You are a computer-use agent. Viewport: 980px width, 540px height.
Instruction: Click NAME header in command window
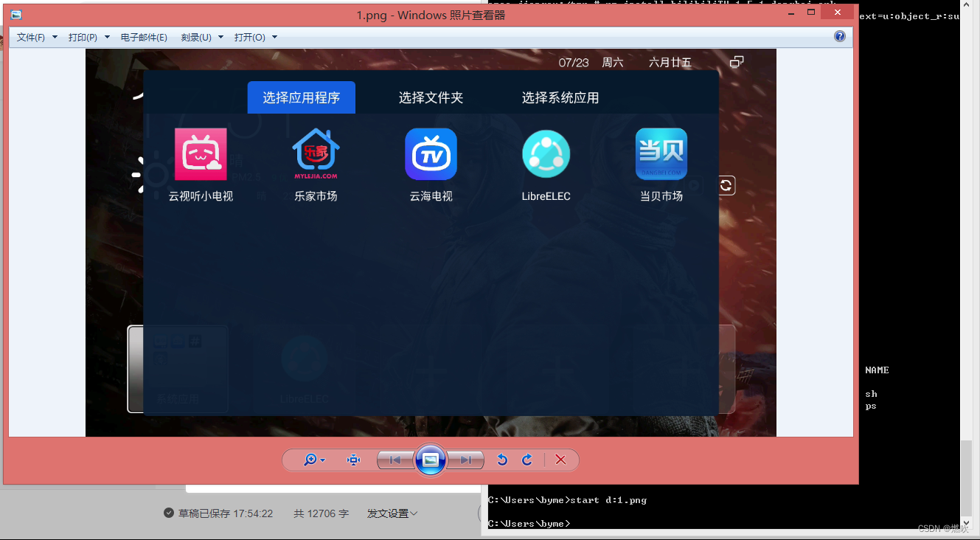877,370
